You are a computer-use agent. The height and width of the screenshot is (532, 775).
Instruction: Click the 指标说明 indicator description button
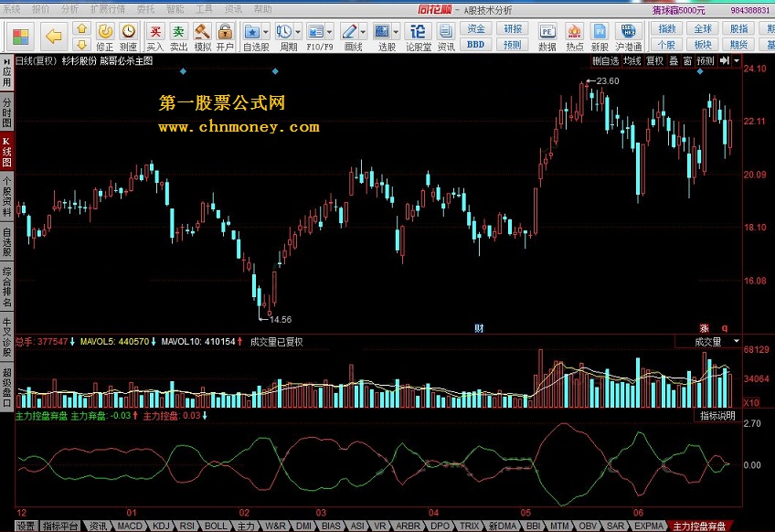pyautogui.click(x=717, y=416)
